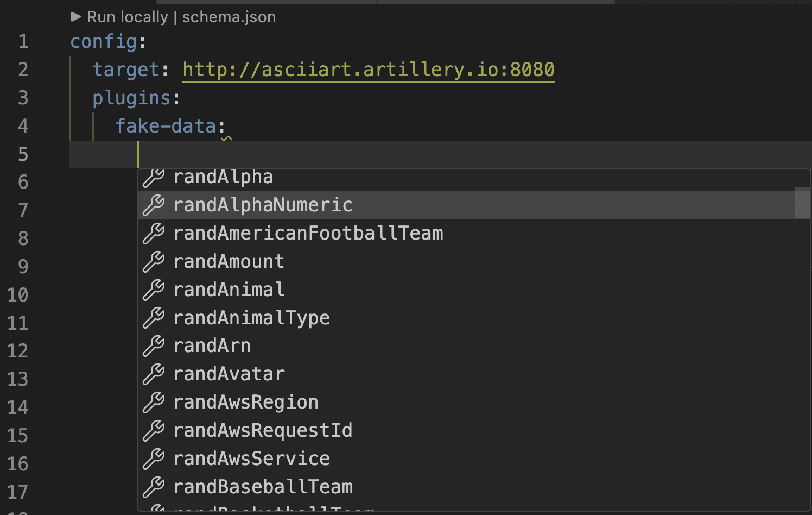Click the wrench icon for randBaseballTeam
The height and width of the screenshot is (515, 812).
pos(153,487)
